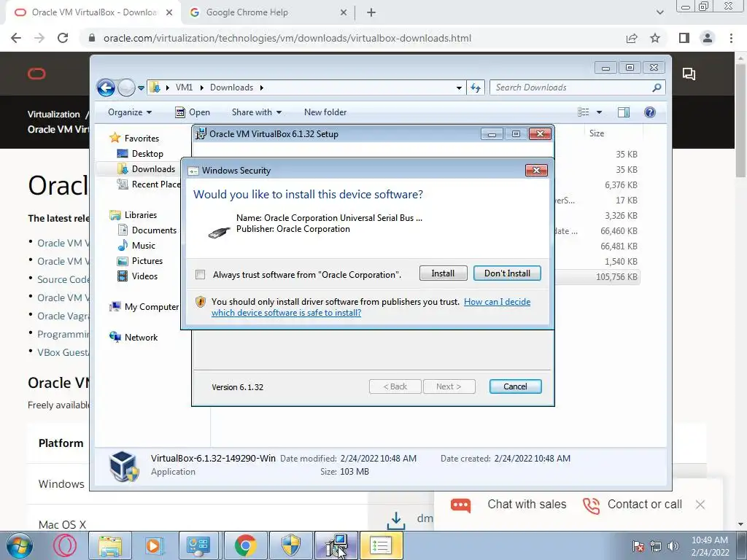Click the share page icon in Chrome
Screen dimensions: 747x560
[632, 38]
